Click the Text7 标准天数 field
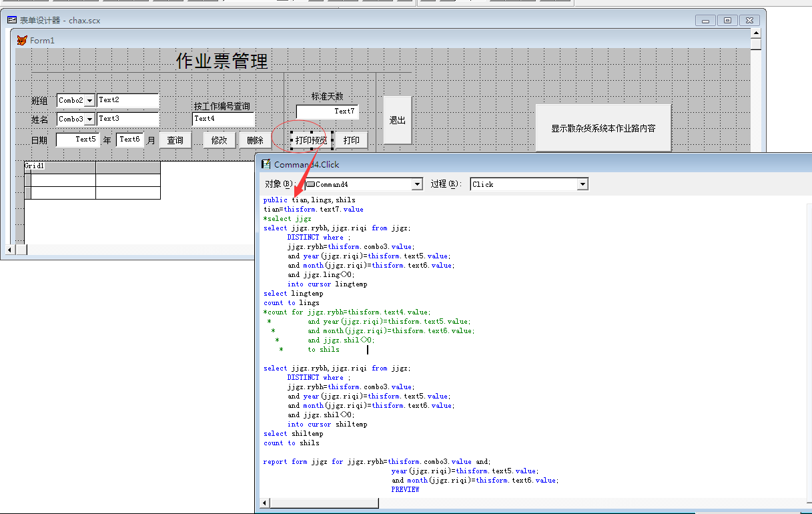 328,112
